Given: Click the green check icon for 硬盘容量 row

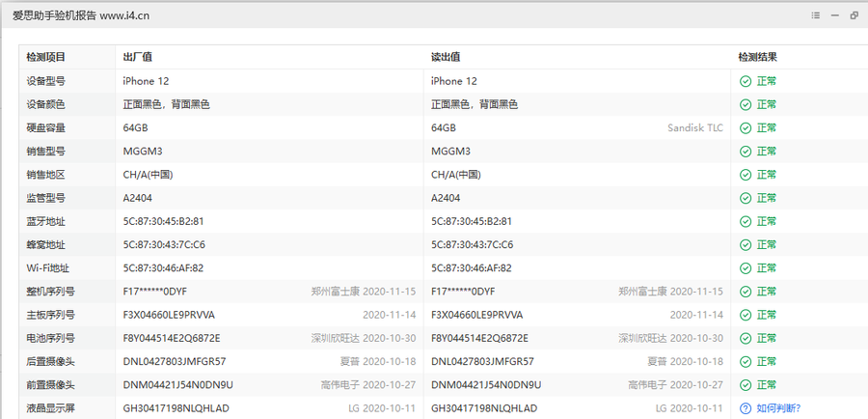Looking at the screenshot, I should coord(746,128).
